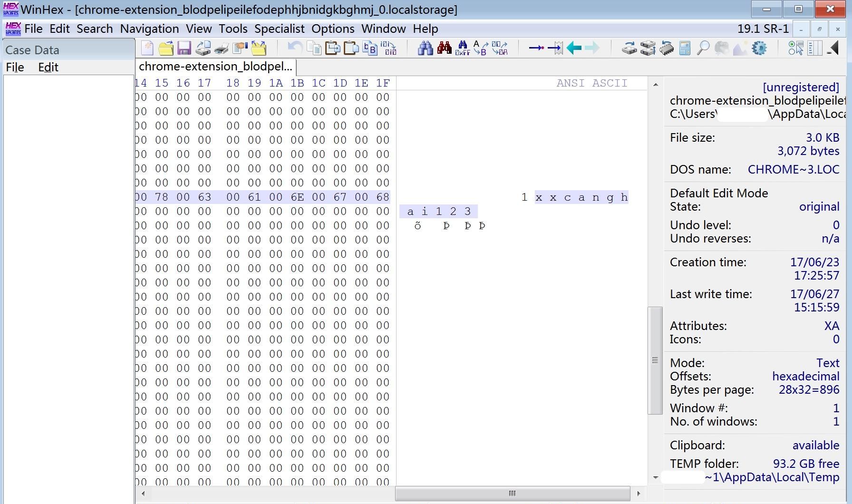Open Case Data Edit menu
The width and height of the screenshot is (852, 504).
coord(48,68)
